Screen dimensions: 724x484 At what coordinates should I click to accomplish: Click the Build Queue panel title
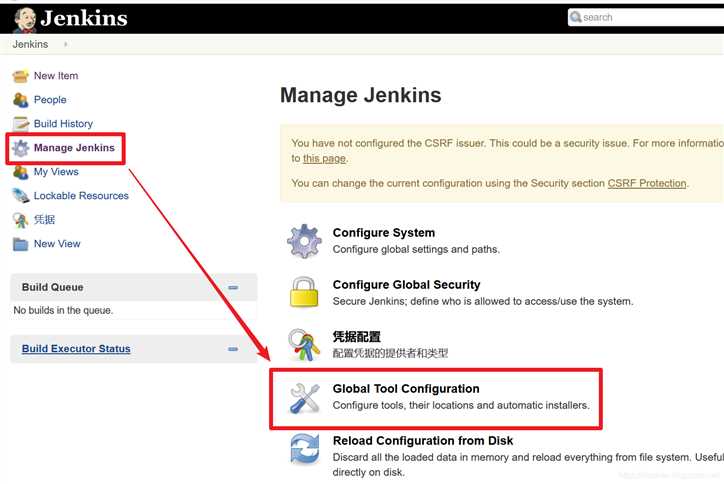pyautogui.click(x=53, y=287)
